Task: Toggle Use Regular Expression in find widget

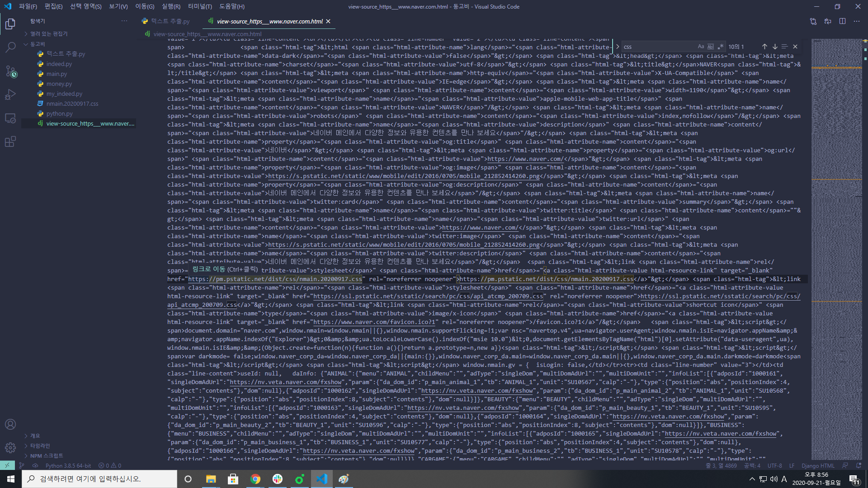Action: coord(721,47)
